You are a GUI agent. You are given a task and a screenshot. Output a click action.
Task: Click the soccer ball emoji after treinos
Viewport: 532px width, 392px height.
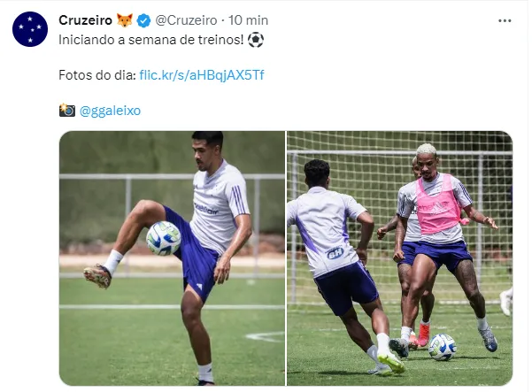pyautogui.click(x=256, y=40)
